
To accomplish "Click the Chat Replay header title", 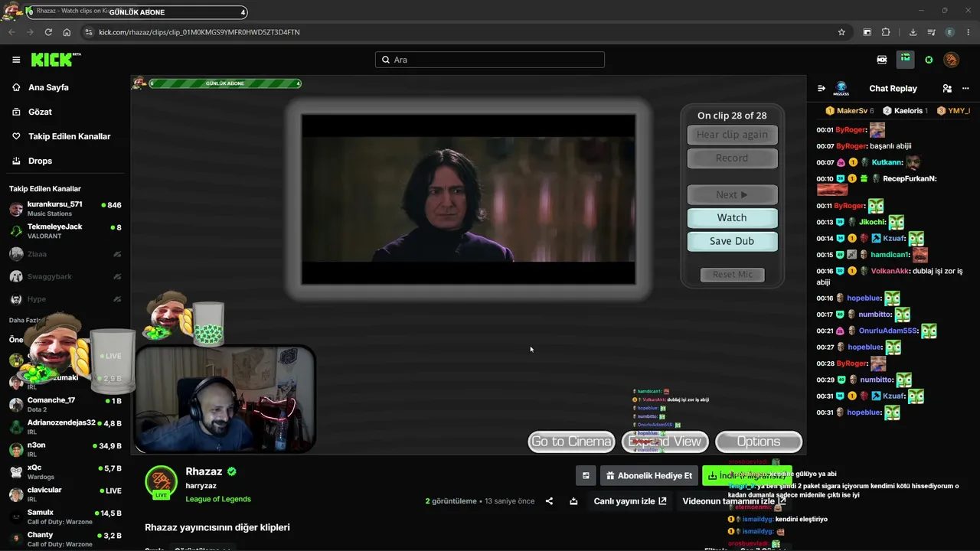I will (x=893, y=89).
